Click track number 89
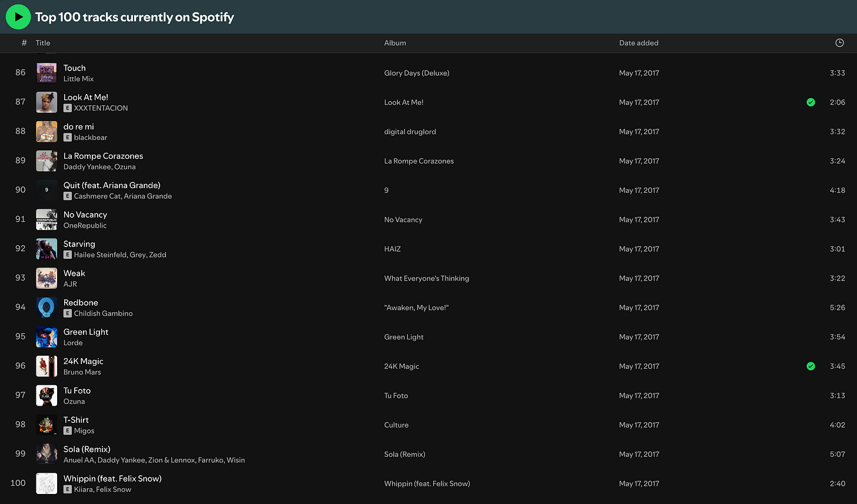This screenshot has width=857, height=504. point(21,161)
